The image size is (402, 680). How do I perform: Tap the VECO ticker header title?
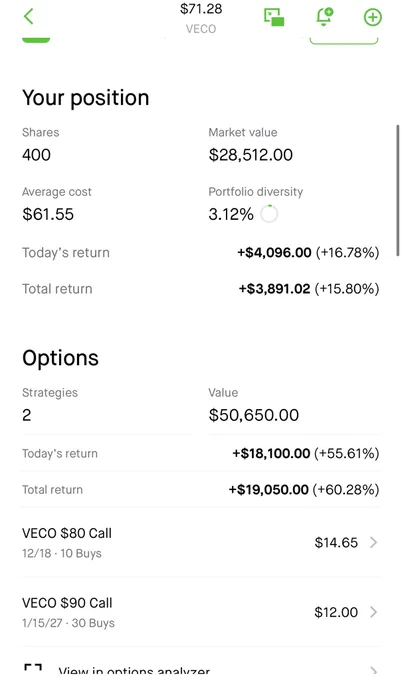pyautogui.click(x=201, y=29)
